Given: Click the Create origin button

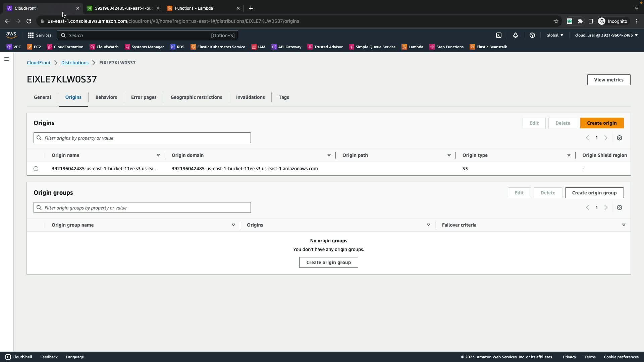Looking at the screenshot, I should tap(601, 123).
